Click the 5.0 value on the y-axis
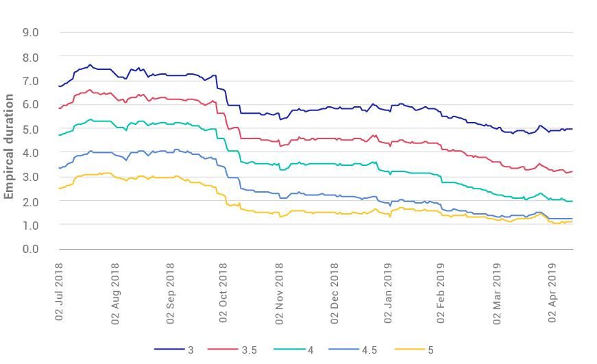The width and height of the screenshot is (597, 364). coord(30,129)
